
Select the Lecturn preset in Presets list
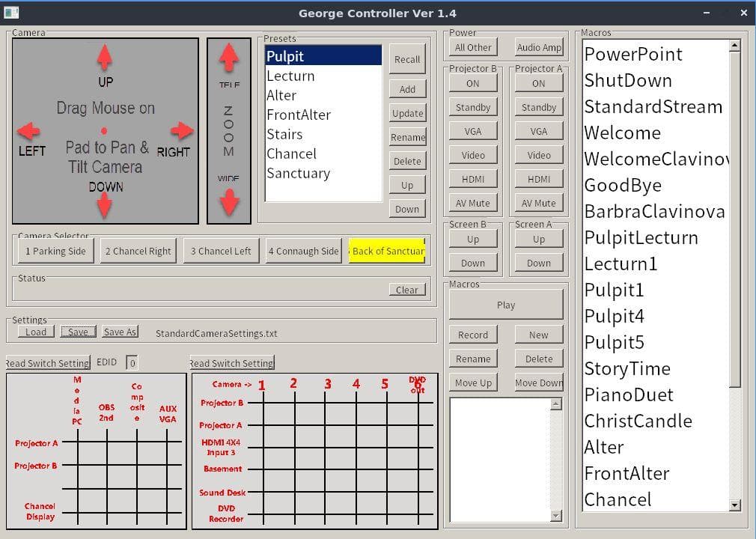pyautogui.click(x=290, y=76)
